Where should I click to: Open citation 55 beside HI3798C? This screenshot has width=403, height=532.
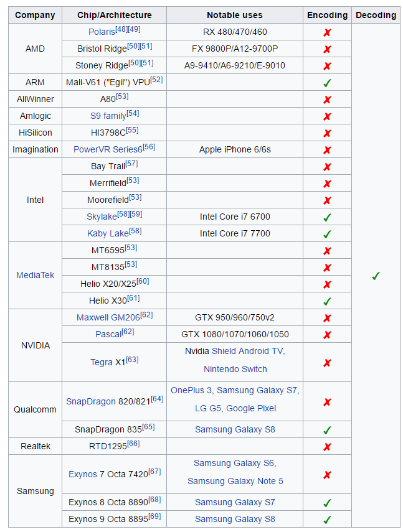132,130
